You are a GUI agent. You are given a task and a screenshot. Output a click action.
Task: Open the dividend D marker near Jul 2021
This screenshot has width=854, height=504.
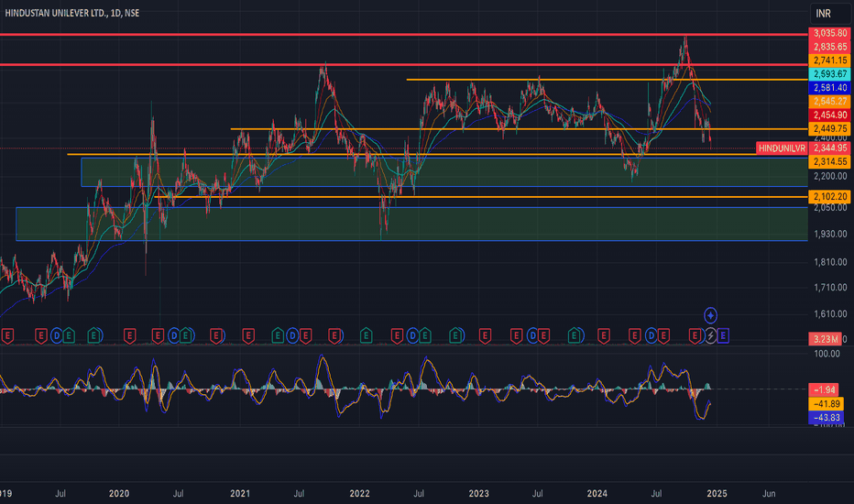pos(292,335)
